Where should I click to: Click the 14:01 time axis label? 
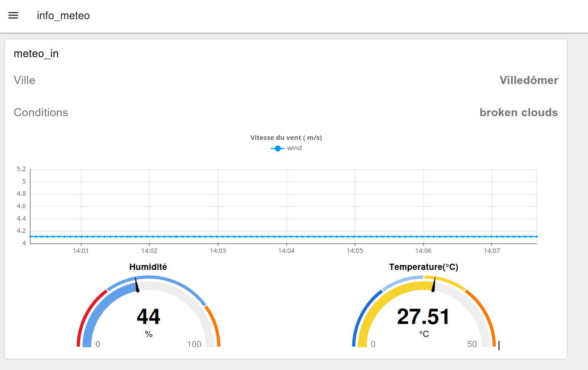point(81,251)
